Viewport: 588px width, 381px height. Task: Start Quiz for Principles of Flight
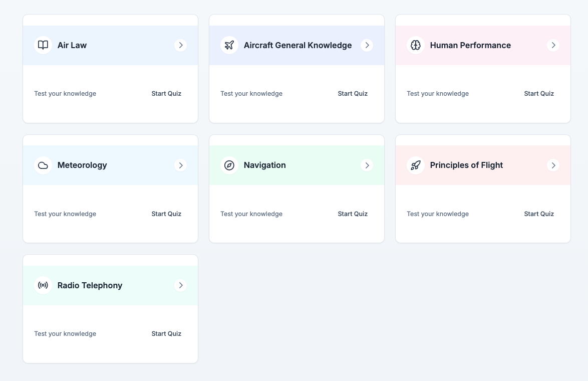pyautogui.click(x=539, y=214)
